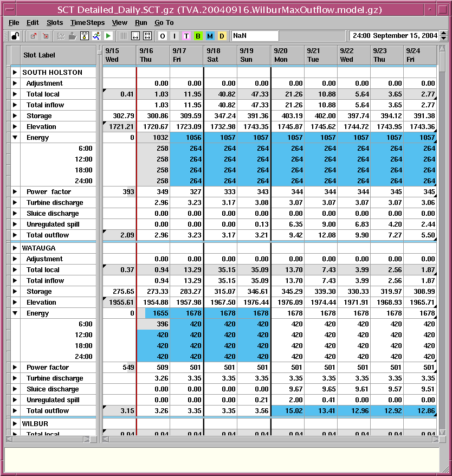Click the date field showing September 15, 2004
Screen dimensions: 452x476
click(394, 36)
